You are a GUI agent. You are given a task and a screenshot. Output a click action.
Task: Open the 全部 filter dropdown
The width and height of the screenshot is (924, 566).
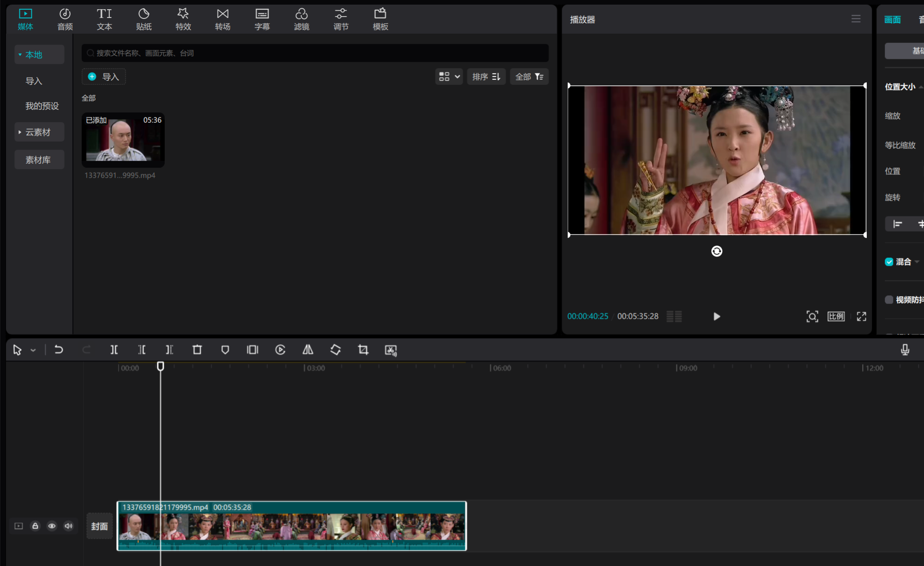[529, 77]
